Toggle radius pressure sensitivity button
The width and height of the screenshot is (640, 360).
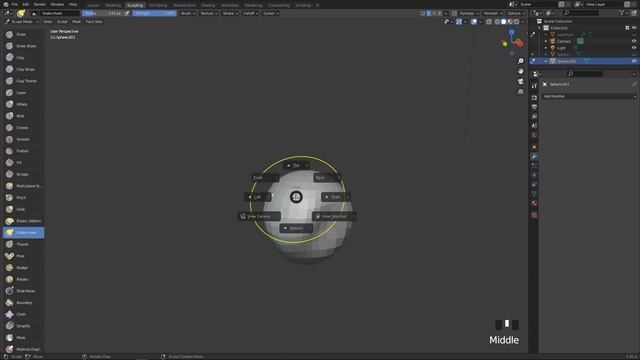127,13
